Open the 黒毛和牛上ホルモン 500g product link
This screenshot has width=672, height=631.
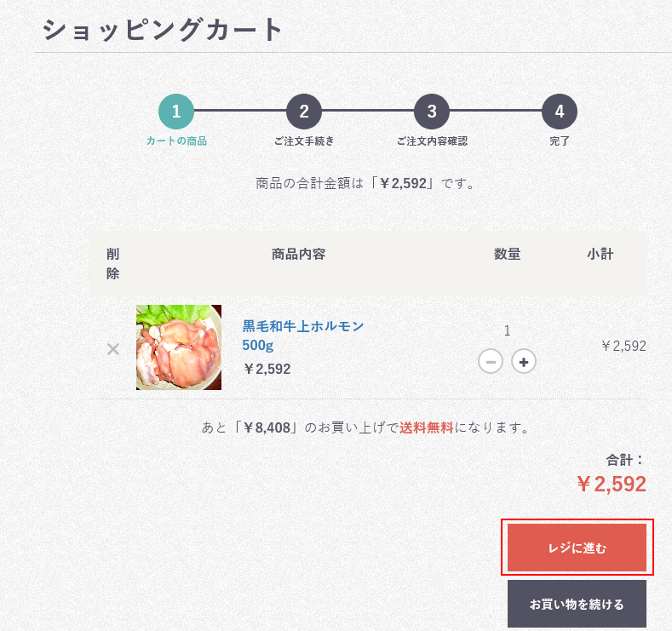(x=302, y=336)
